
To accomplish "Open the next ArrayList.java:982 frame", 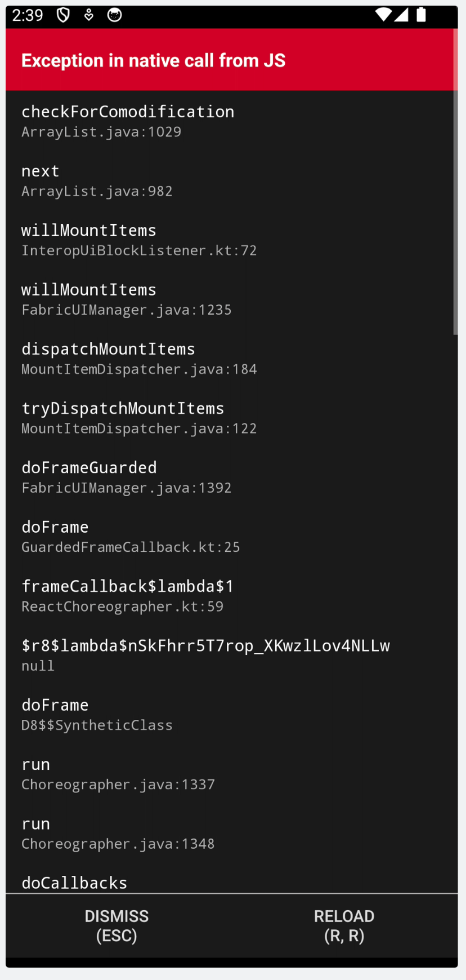I will pyautogui.click(x=230, y=180).
